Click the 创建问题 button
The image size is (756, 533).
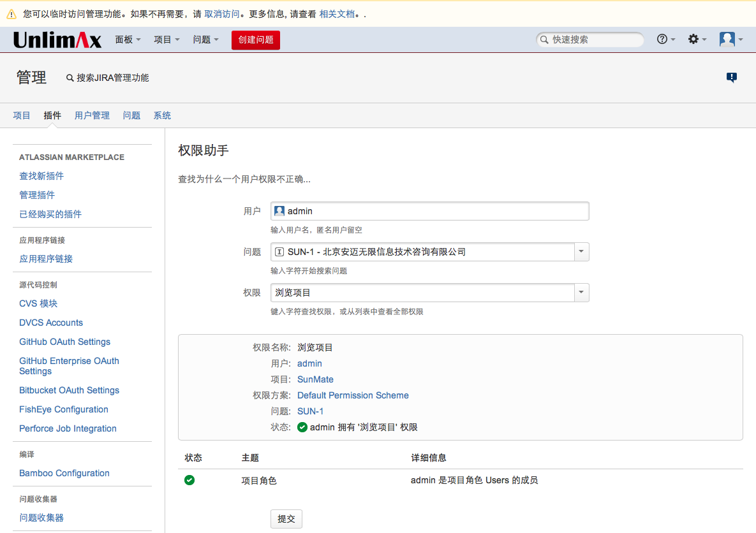pyautogui.click(x=255, y=40)
